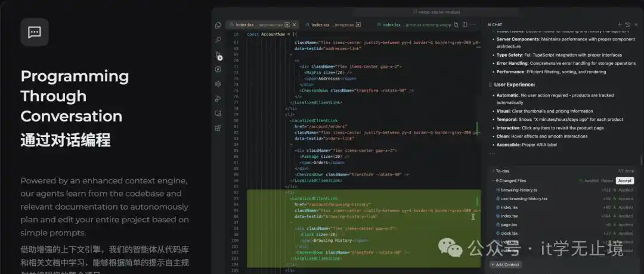Expand the To-dos section
The width and height of the screenshot is (644, 274).
pos(493,171)
